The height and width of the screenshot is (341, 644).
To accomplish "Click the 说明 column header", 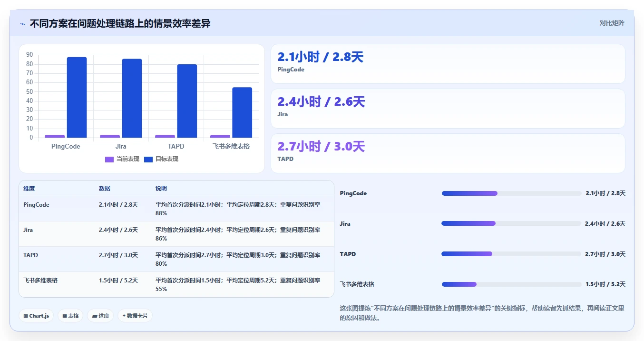I will tap(161, 189).
